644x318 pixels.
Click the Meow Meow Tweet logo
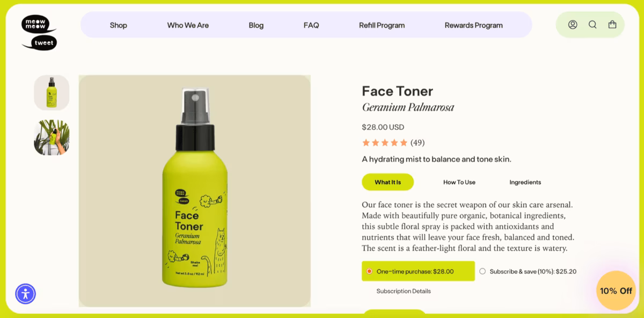pos(39,33)
